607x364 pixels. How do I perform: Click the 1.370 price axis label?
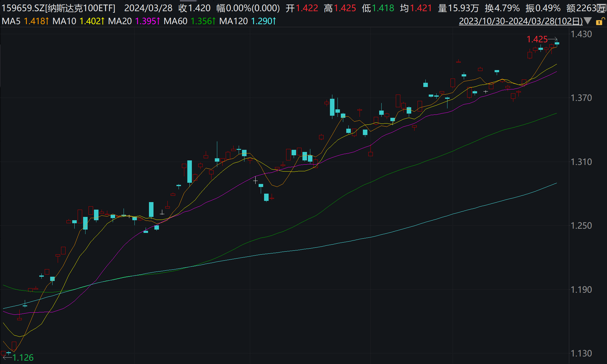[x=581, y=98]
